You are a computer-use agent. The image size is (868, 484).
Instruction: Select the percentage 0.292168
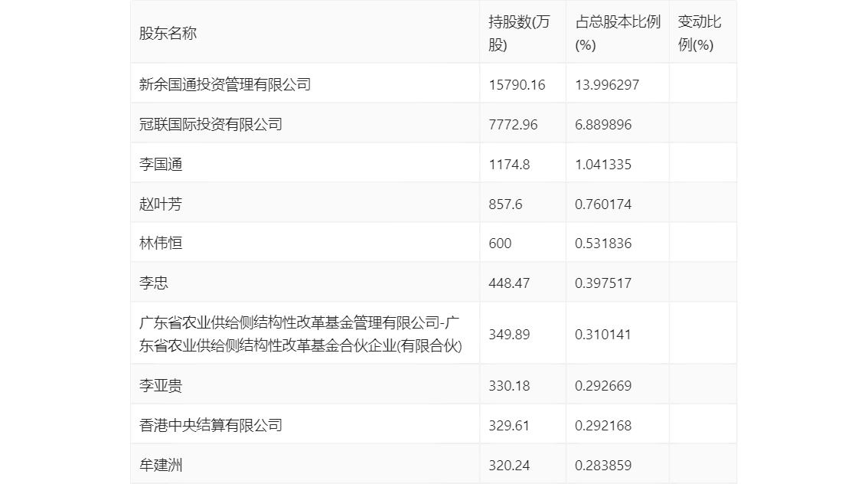(603, 425)
